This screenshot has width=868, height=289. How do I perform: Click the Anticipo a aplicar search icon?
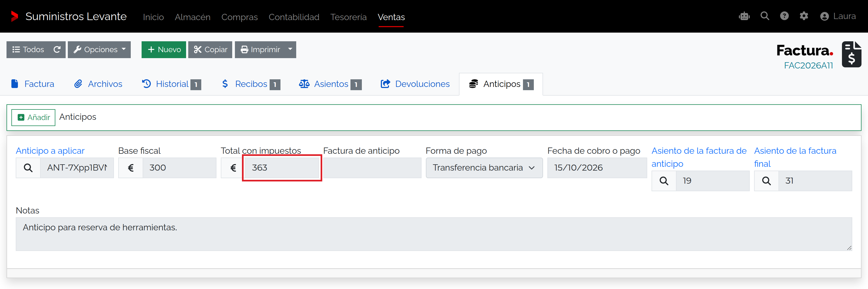tap(28, 168)
